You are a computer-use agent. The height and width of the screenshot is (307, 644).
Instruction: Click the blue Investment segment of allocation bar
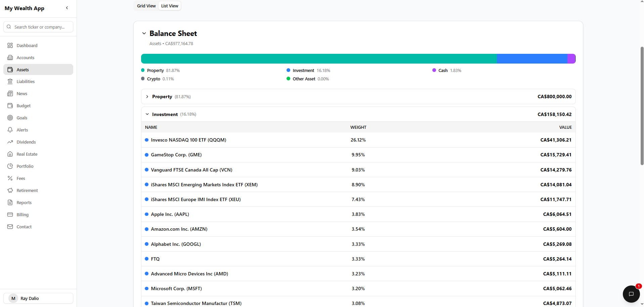click(x=532, y=59)
